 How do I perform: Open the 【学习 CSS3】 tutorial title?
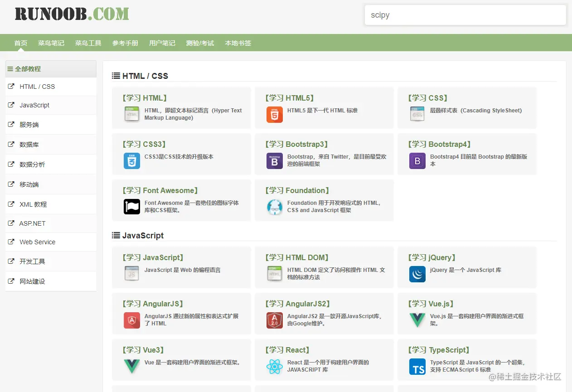tap(144, 144)
